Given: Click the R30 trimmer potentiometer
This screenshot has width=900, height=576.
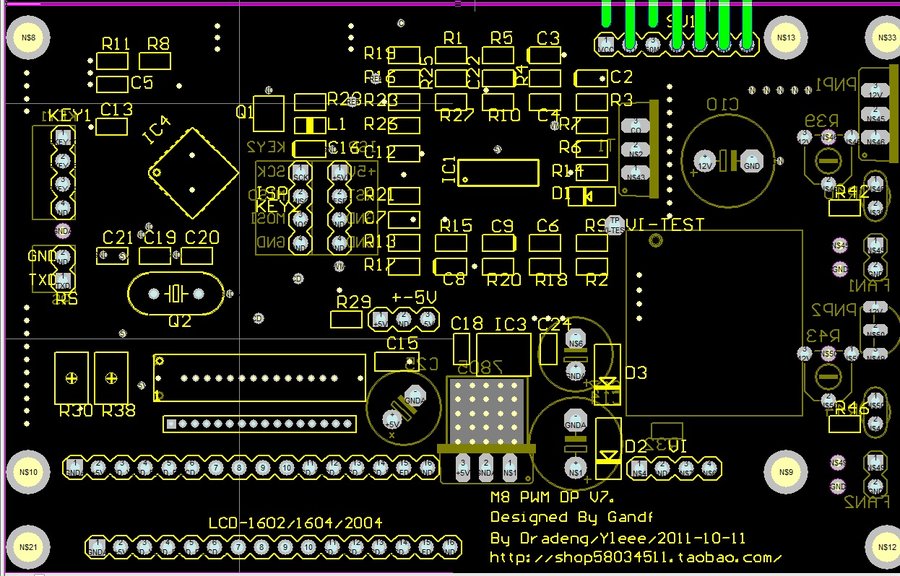Looking at the screenshot, I should (72, 376).
